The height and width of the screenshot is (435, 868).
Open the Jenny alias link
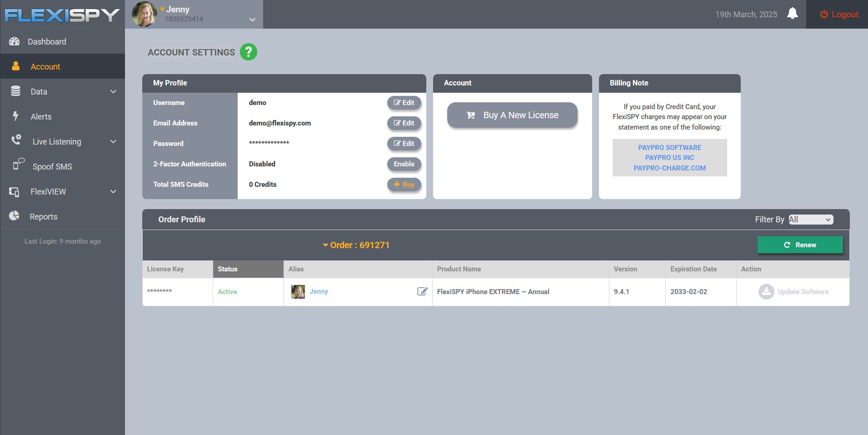click(x=319, y=291)
